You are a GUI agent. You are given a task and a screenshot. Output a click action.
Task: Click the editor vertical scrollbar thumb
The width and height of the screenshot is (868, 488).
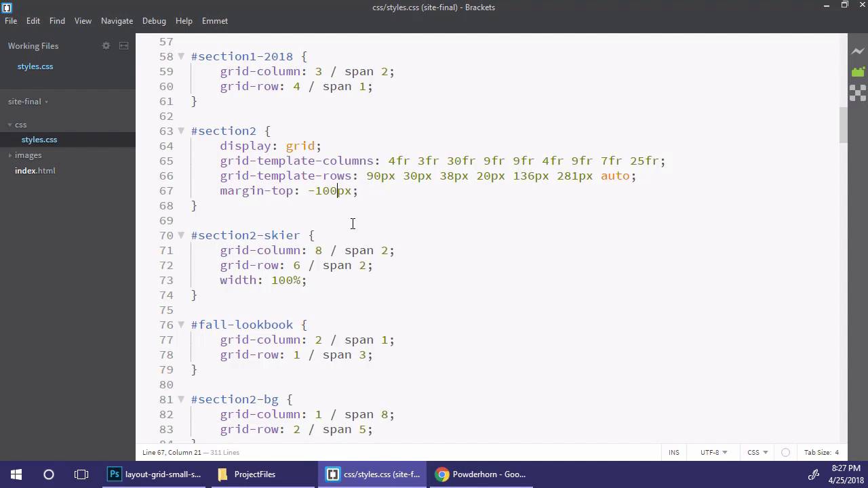click(x=844, y=125)
